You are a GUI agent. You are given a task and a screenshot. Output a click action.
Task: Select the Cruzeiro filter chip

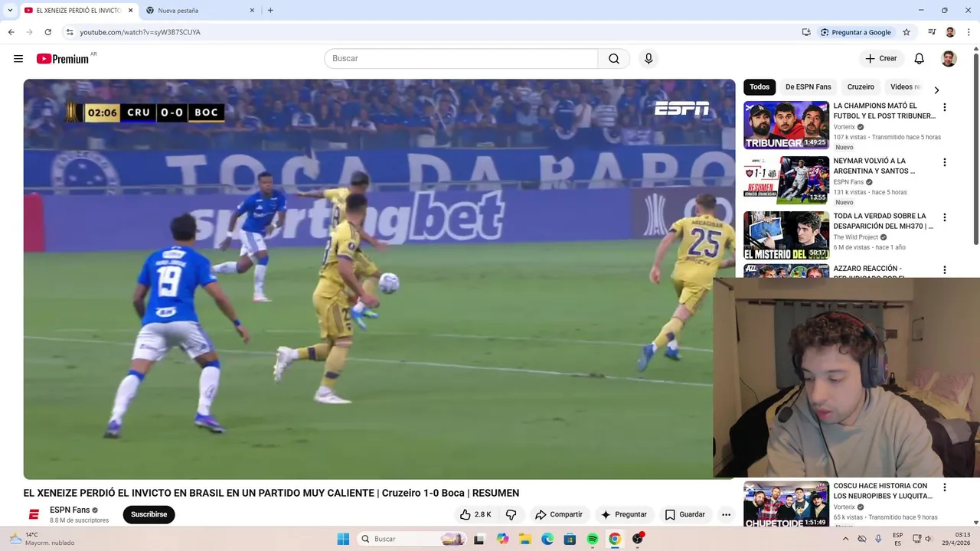[861, 86]
